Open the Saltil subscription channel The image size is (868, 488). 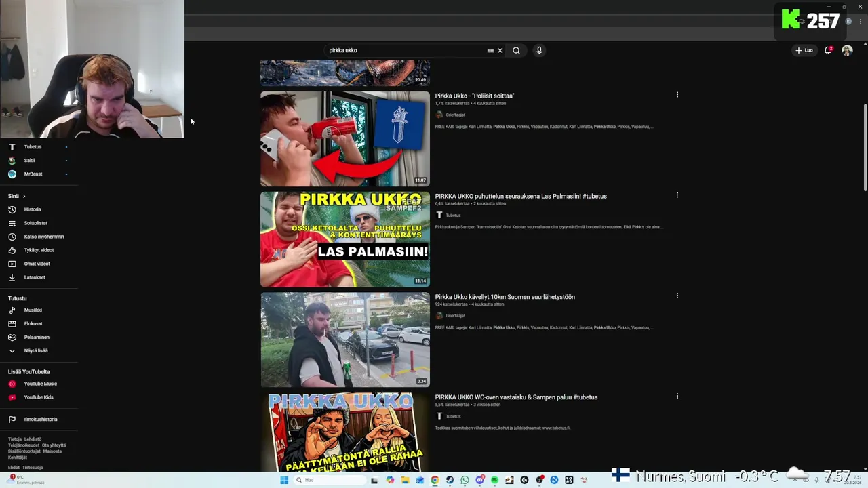tap(29, 160)
